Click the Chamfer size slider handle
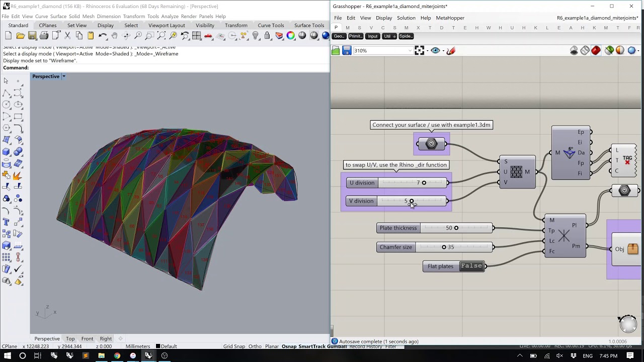Viewport: 644px width, 362px height. tap(444, 247)
